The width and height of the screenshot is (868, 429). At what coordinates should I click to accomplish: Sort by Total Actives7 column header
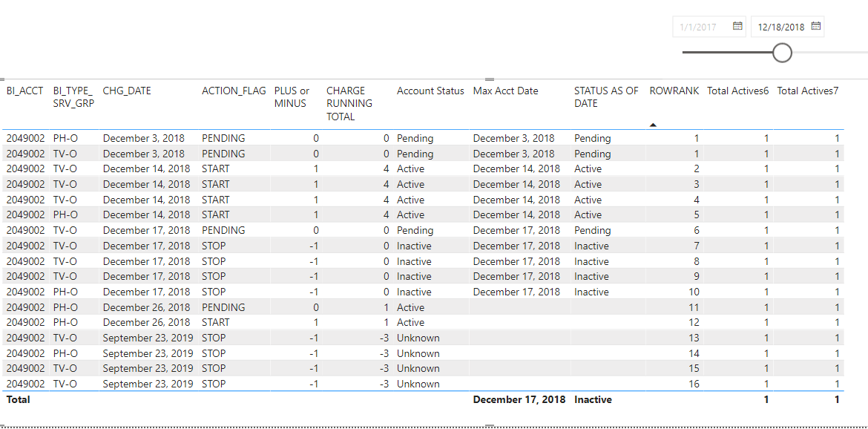(808, 91)
